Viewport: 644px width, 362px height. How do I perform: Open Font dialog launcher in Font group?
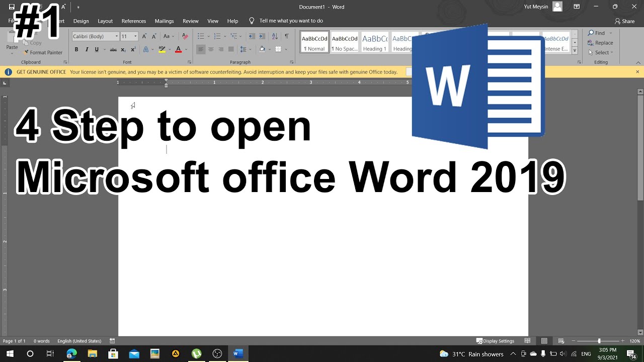pos(190,62)
